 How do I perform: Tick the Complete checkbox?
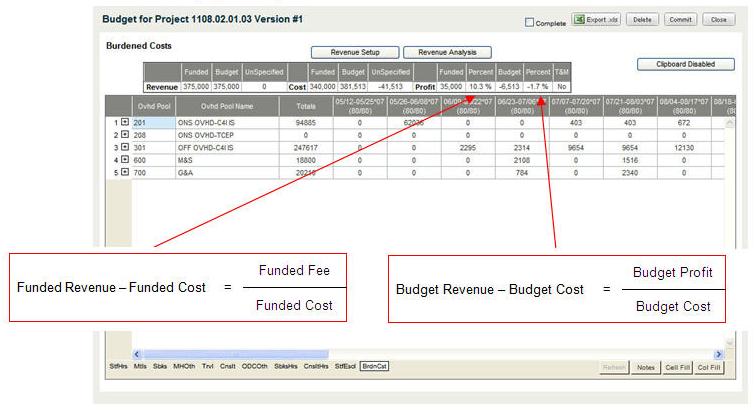coord(530,22)
